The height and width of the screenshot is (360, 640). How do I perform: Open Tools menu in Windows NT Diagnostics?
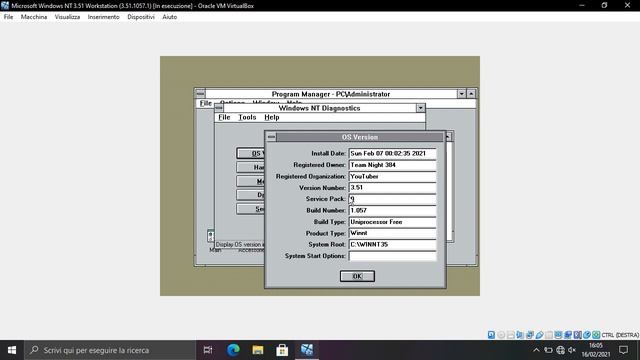pos(247,117)
